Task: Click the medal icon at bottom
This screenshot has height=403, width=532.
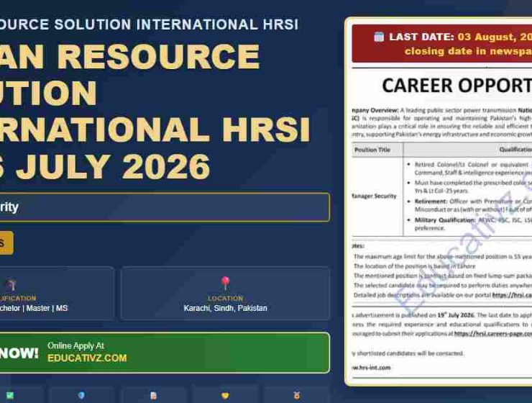Action: click(297, 396)
